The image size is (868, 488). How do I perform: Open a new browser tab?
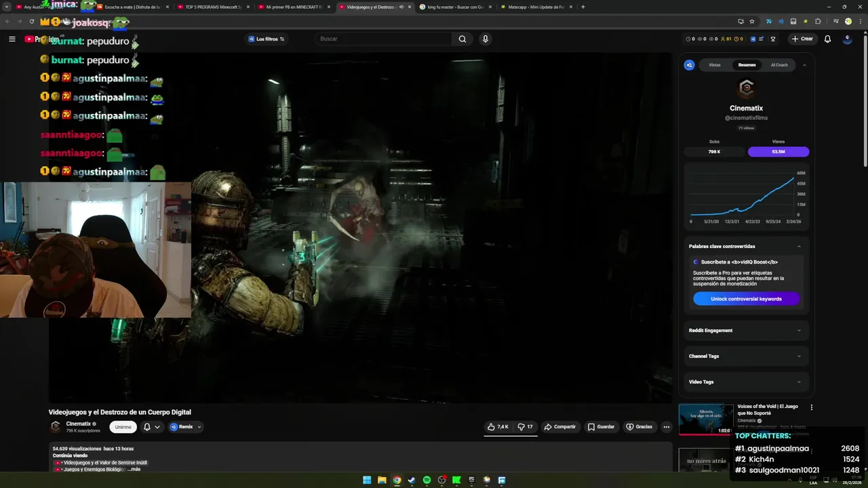583,7
